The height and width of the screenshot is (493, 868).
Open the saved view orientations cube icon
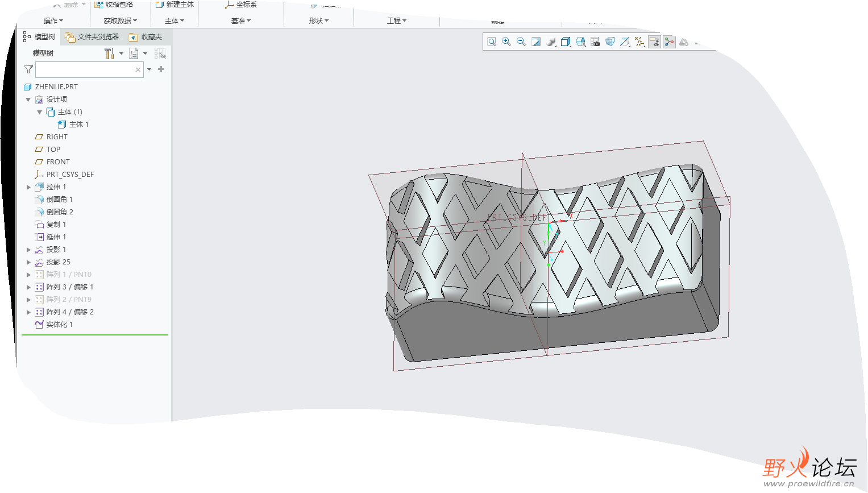[566, 42]
